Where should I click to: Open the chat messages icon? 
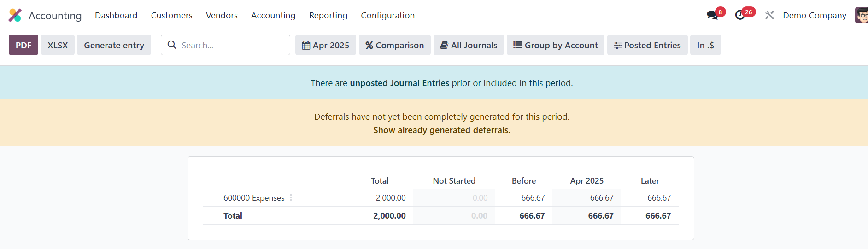pos(712,15)
